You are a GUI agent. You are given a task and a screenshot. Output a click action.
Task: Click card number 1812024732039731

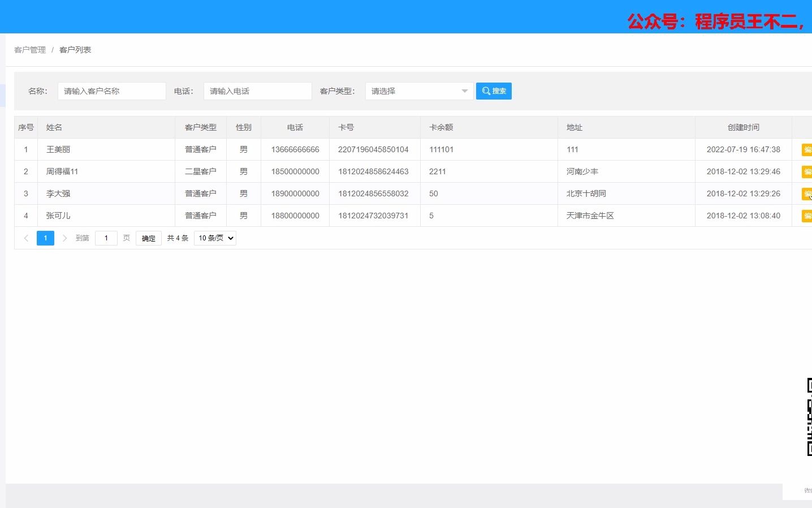373,216
